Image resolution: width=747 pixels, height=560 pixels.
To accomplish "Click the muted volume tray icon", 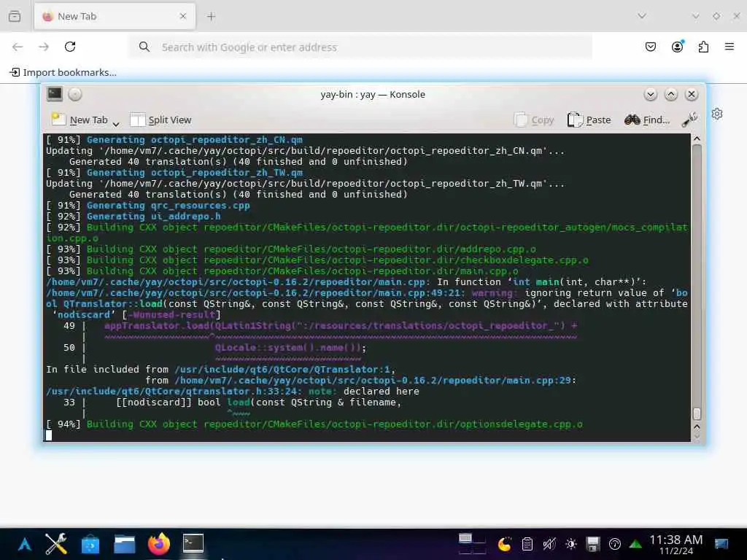I will pyautogui.click(x=549, y=544).
